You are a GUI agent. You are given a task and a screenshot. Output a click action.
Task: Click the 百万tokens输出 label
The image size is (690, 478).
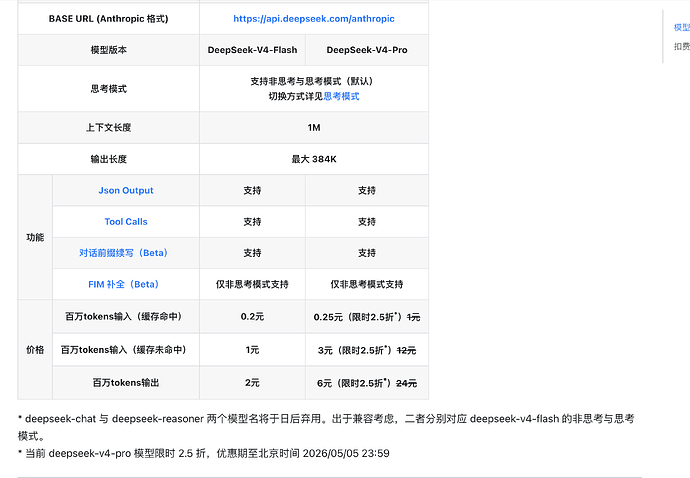coord(126,382)
